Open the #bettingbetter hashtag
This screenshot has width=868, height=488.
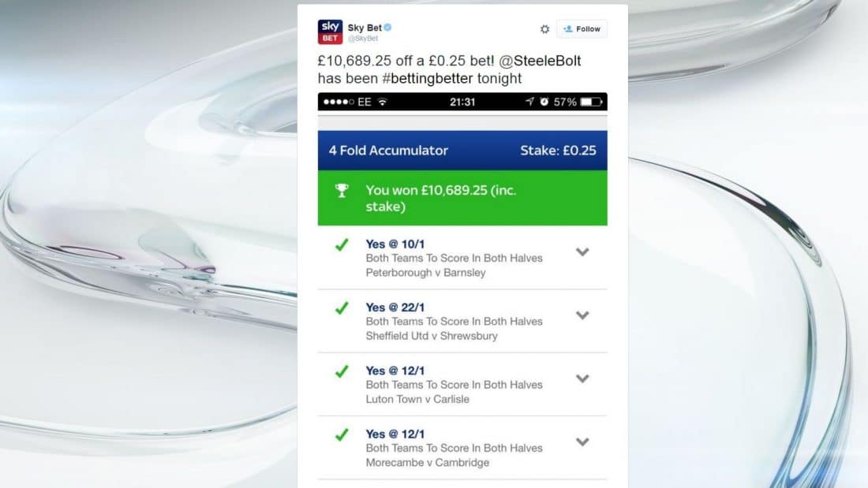(x=428, y=79)
